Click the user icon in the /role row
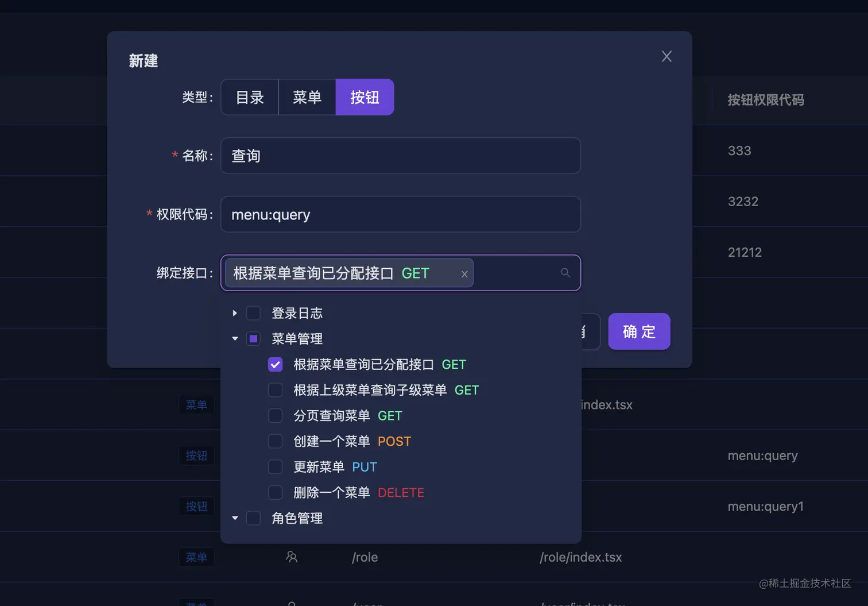The height and width of the screenshot is (606, 868). [292, 557]
